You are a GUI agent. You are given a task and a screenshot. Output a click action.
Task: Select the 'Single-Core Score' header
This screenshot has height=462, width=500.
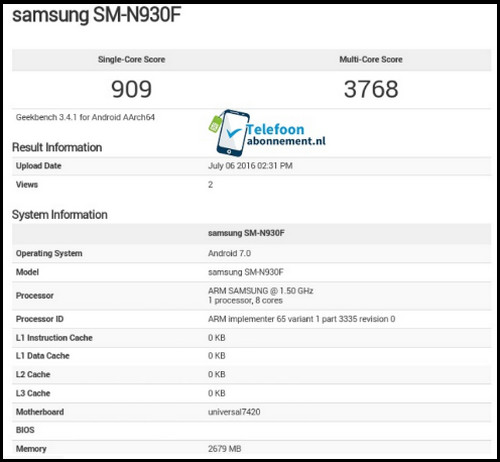pyautogui.click(x=132, y=59)
